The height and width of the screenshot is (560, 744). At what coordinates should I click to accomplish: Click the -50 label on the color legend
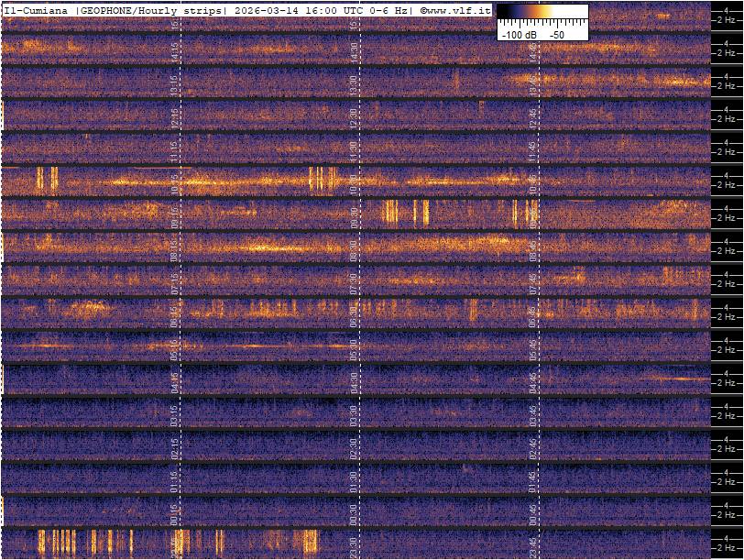pyautogui.click(x=556, y=34)
